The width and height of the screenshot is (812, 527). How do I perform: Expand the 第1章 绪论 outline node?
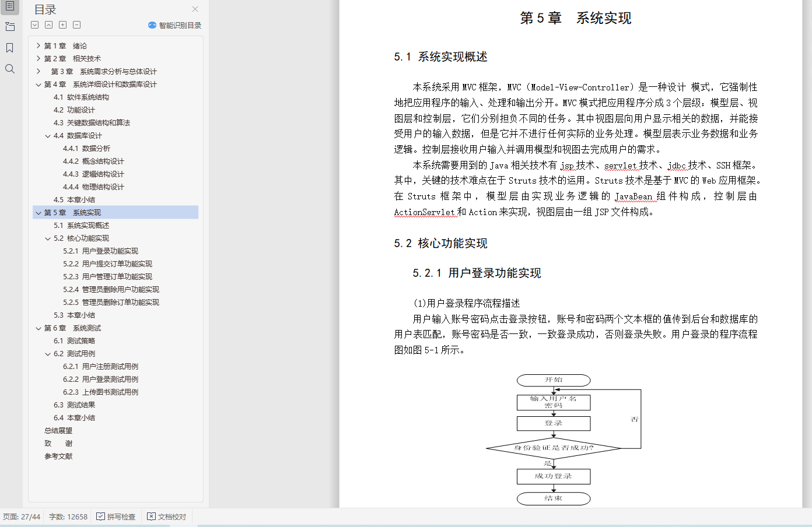click(x=38, y=45)
